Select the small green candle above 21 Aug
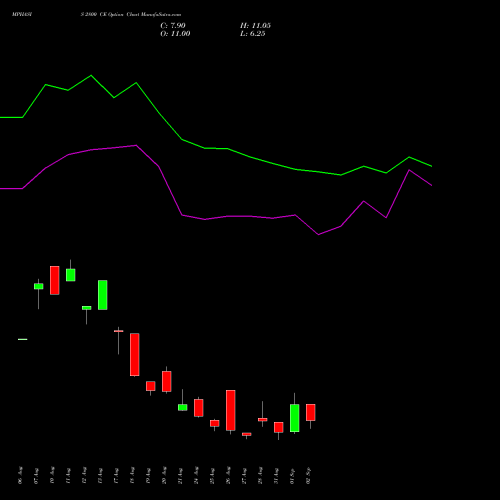This screenshot has width=500, height=500. (183, 407)
